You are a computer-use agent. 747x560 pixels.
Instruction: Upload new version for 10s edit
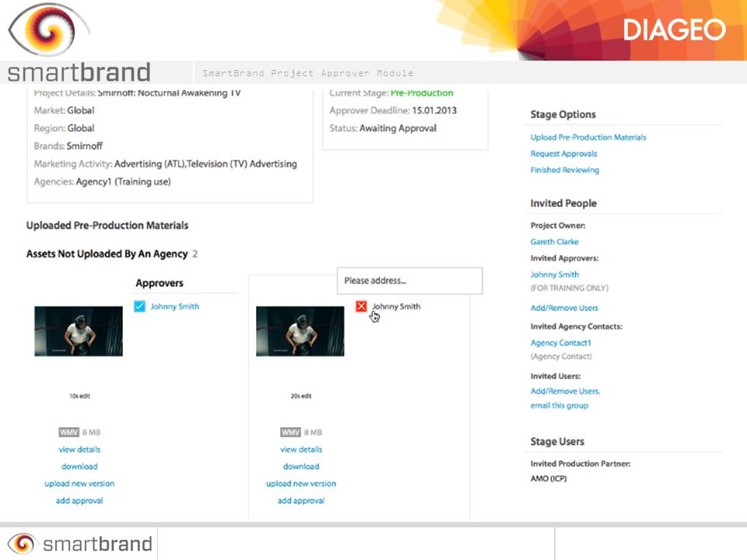(79, 483)
